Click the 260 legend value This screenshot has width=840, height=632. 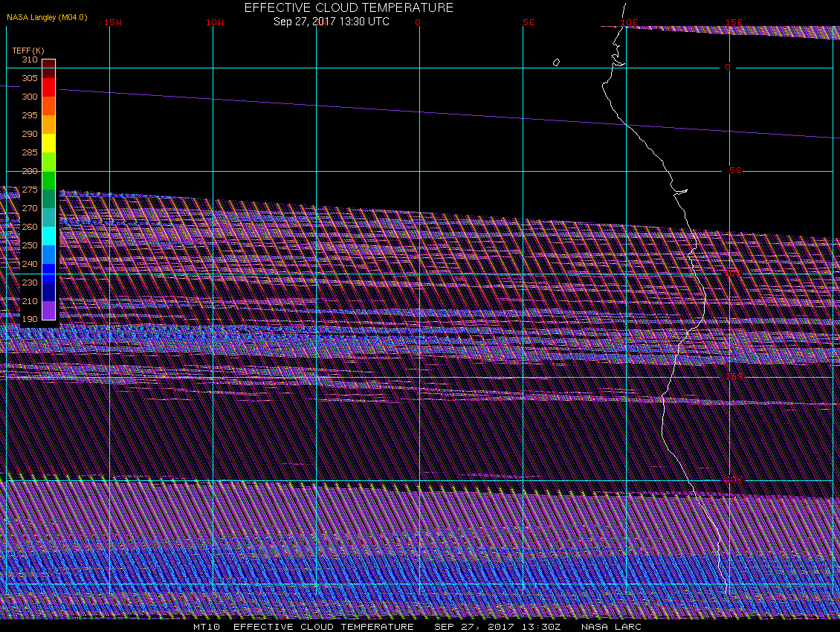pos(30,227)
